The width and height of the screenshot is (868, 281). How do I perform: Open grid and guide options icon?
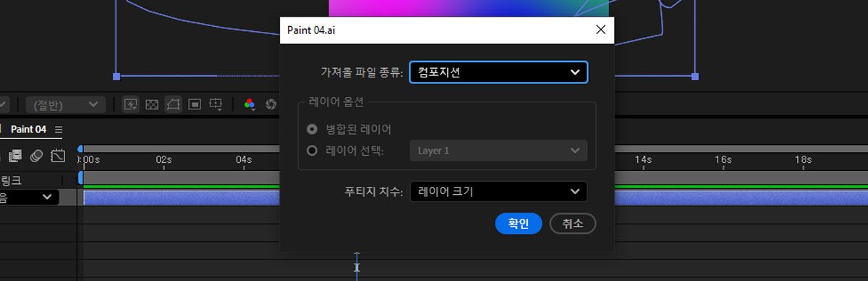[216, 104]
